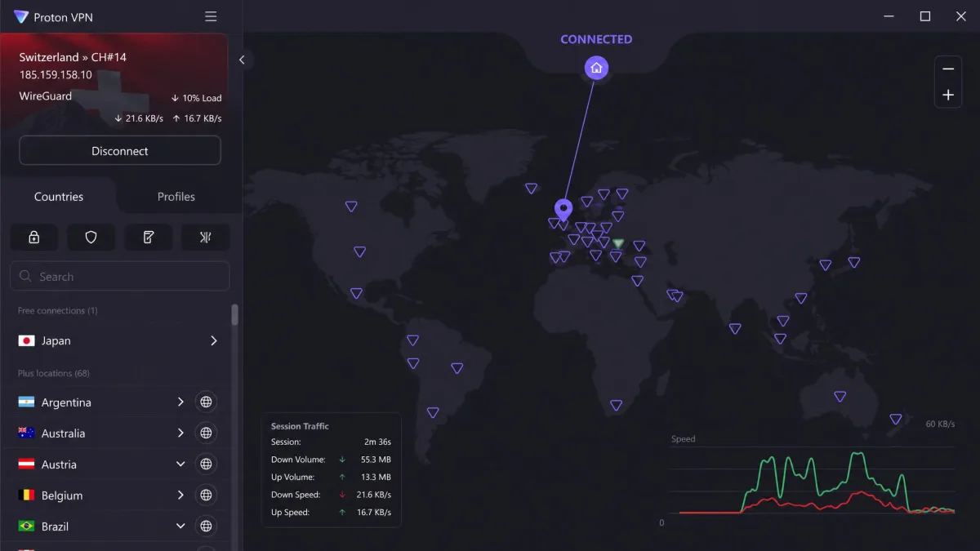Screen dimensions: 980x551
Task: Click the Switzerland » CH#14 server name
Action: [73, 57]
